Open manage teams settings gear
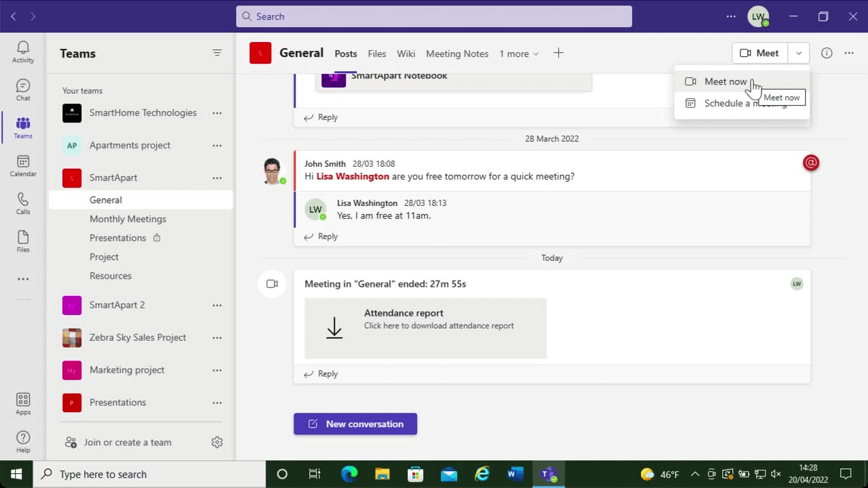This screenshot has height=488, width=868. (x=217, y=442)
